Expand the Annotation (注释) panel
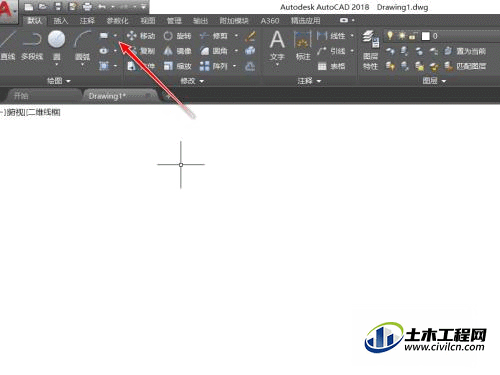The height and width of the screenshot is (375, 500). point(309,81)
